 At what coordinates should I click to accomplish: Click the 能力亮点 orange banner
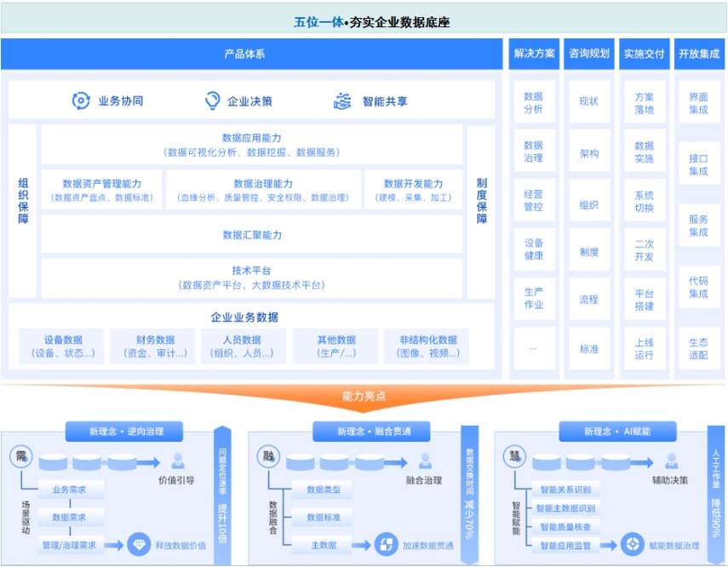(x=364, y=397)
